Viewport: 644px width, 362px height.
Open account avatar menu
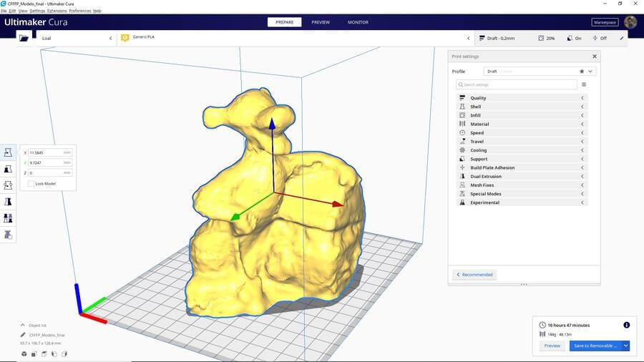(x=630, y=22)
